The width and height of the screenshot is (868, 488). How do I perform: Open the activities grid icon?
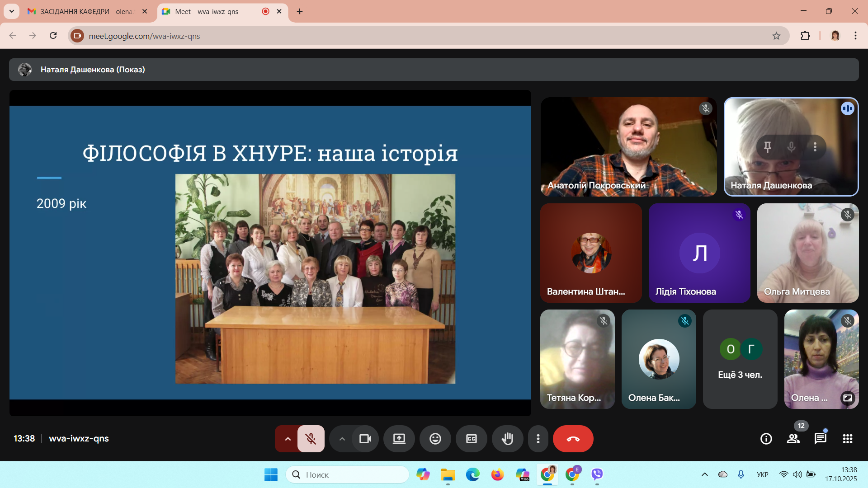pyautogui.click(x=848, y=439)
